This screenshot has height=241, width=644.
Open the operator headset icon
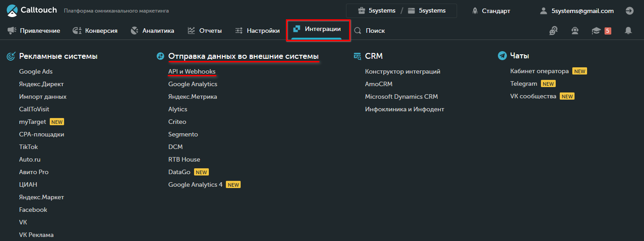(575, 31)
